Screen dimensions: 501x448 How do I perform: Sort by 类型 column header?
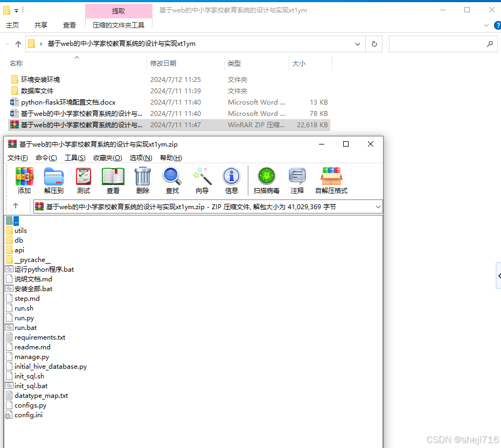[x=257, y=63]
